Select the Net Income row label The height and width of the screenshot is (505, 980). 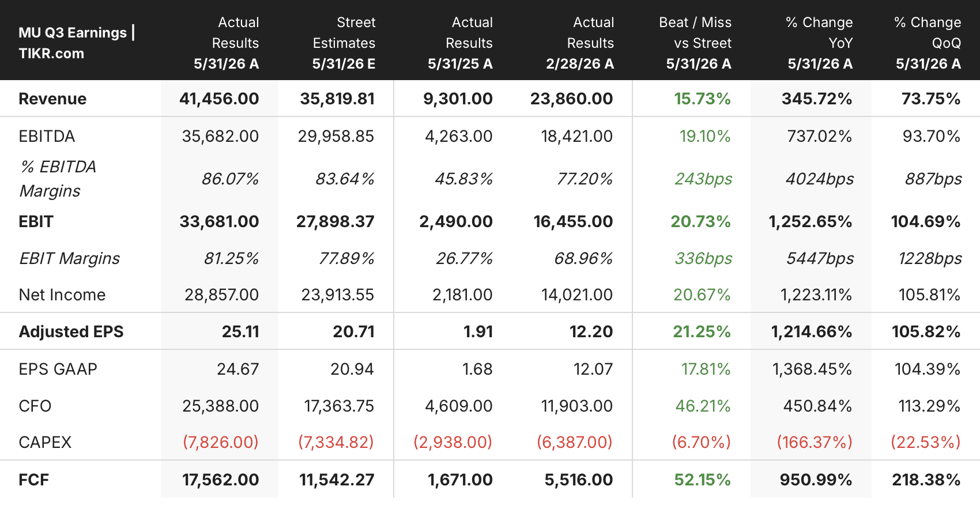pos(62,295)
